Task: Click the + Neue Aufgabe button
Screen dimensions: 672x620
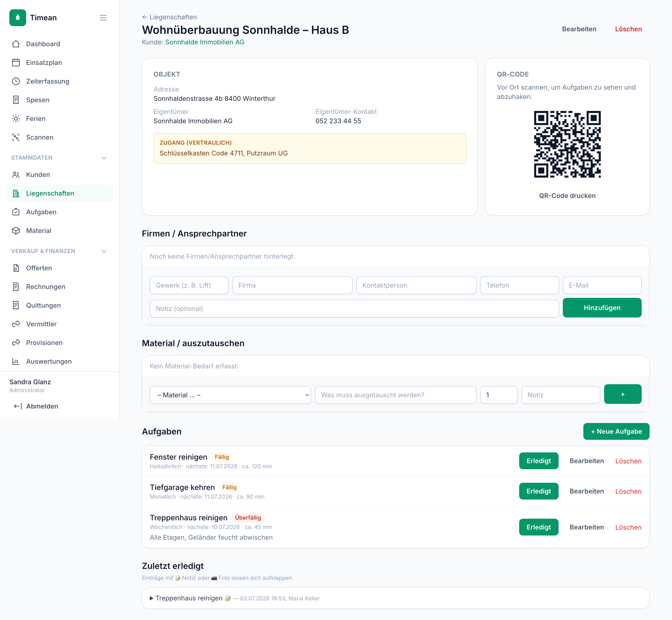Action: (x=616, y=431)
